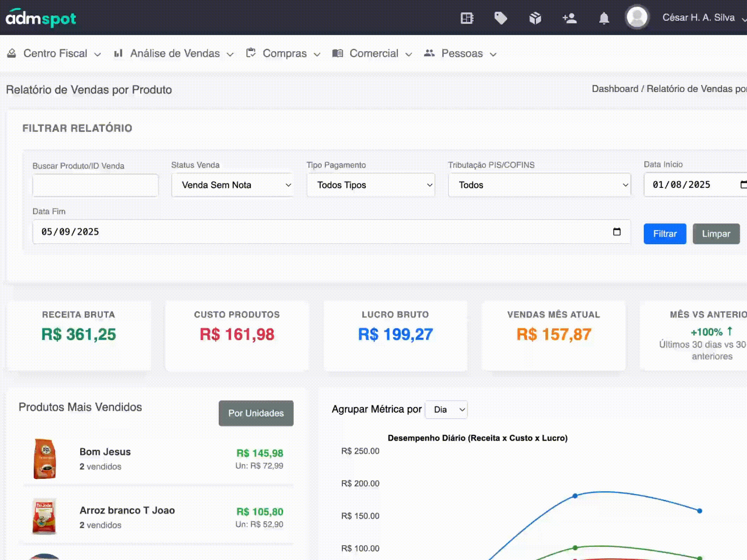Image resolution: width=747 pixels, height=560 pixels.
Task: Change the Agrupar Métrica por Dia dropdown
Action: coord(446,409)
